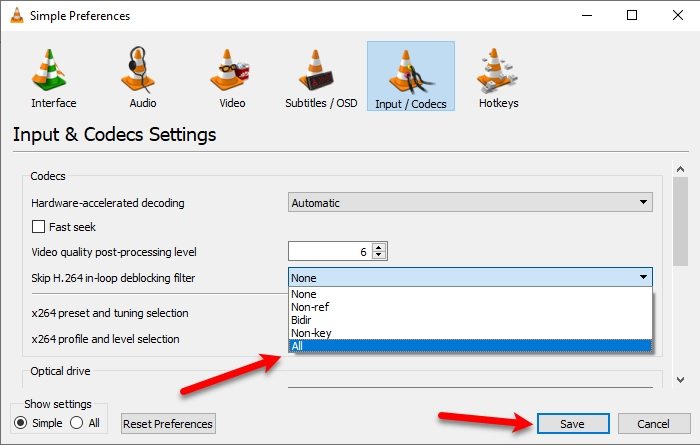
Task: Minimize the Simple Preferences window
Action: pyautogui.click(x=587, y=16)
